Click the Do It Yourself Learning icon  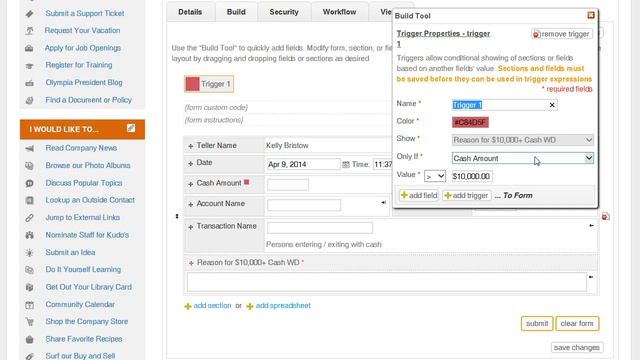[x=29, y=270]
